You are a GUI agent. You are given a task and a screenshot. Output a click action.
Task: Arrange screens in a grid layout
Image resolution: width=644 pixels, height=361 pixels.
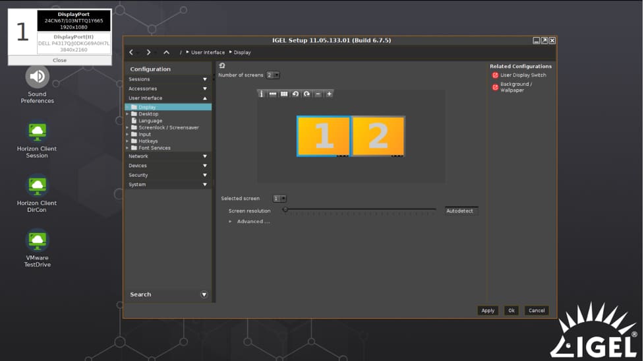coord(284,94)
